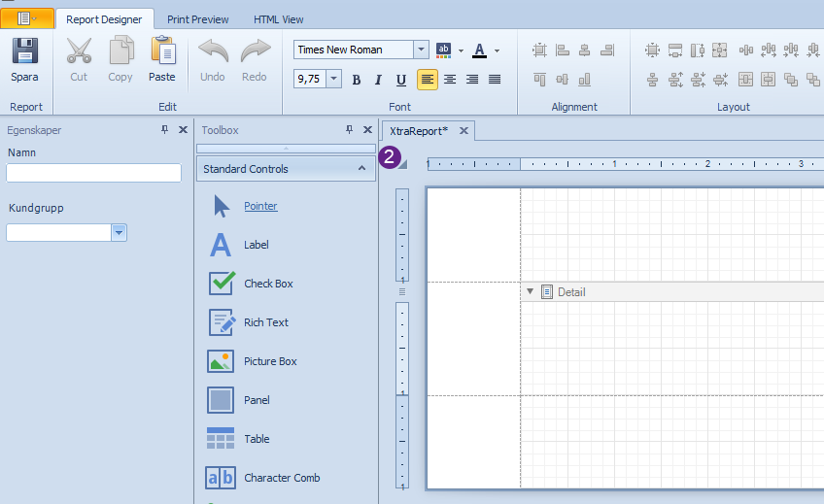
Task: Click the Align Centers icon
Action: click(x=584, y=50)
